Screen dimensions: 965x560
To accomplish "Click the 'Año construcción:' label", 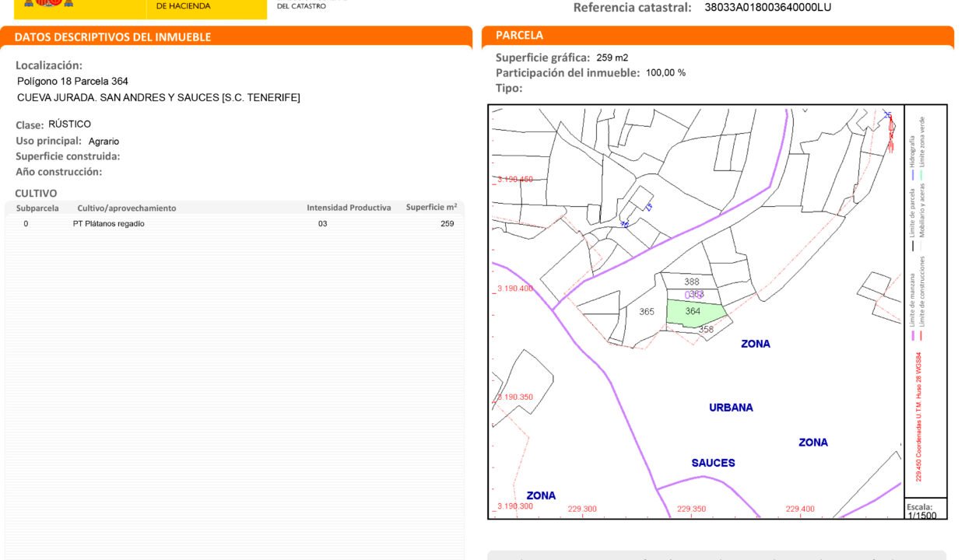I will coord(59,172).
